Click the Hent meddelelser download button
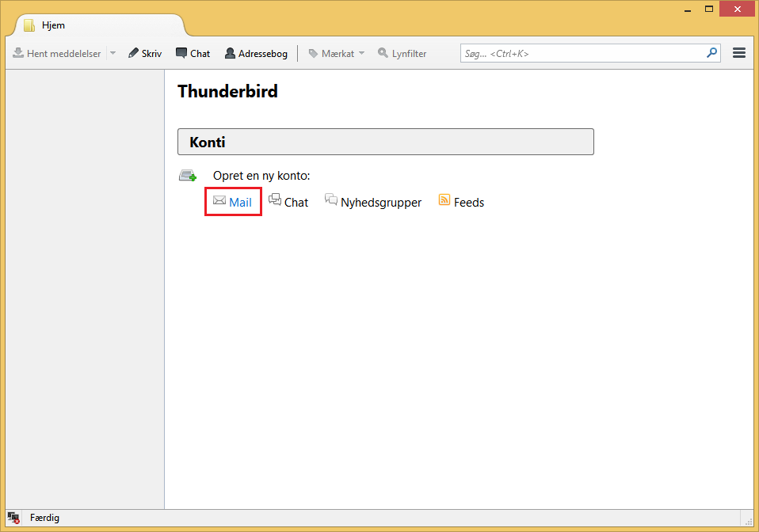Image resolution: width=759 pixels, height=532 pixels. click(56, 53)
